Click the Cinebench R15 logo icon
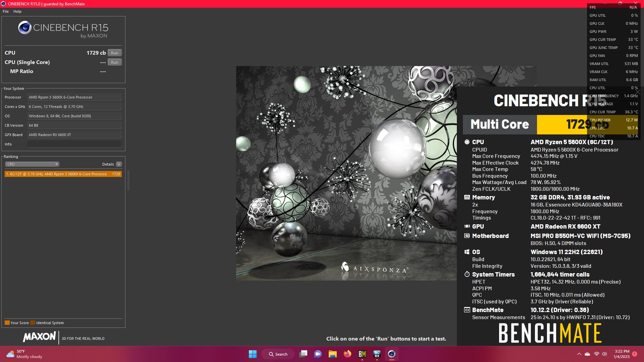Viewport: 644px width, 362px height. point(25,28)
